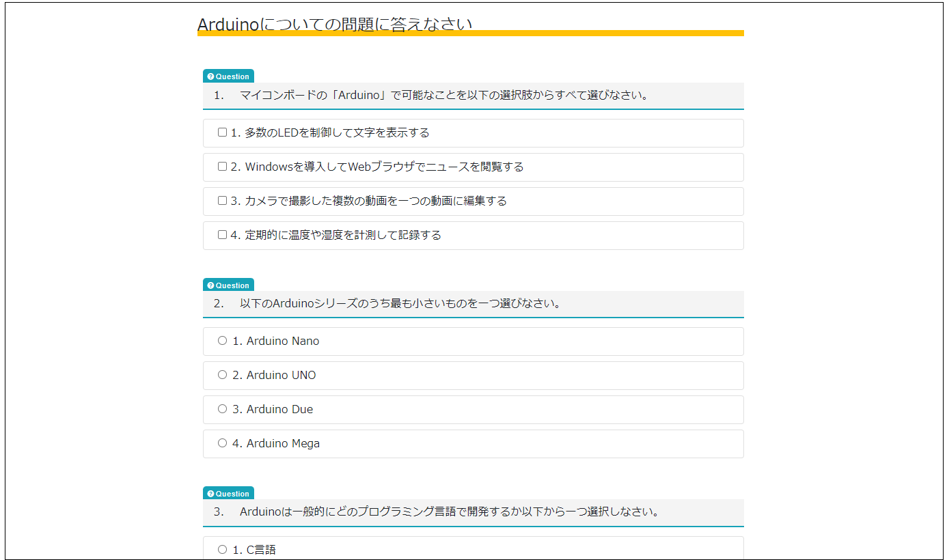Check option 2 Windowsを導入してWebブラウザ

pos(222,167)
